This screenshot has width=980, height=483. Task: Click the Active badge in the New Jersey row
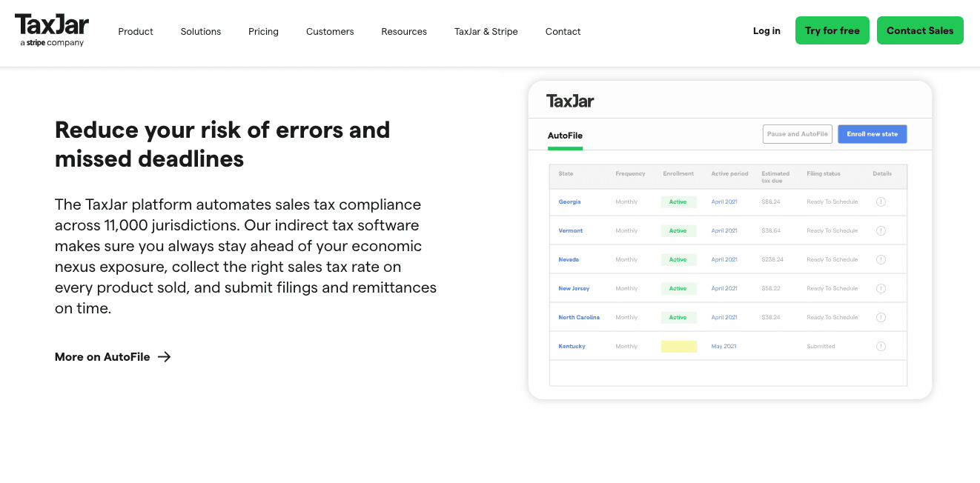[x=678, y=288]
